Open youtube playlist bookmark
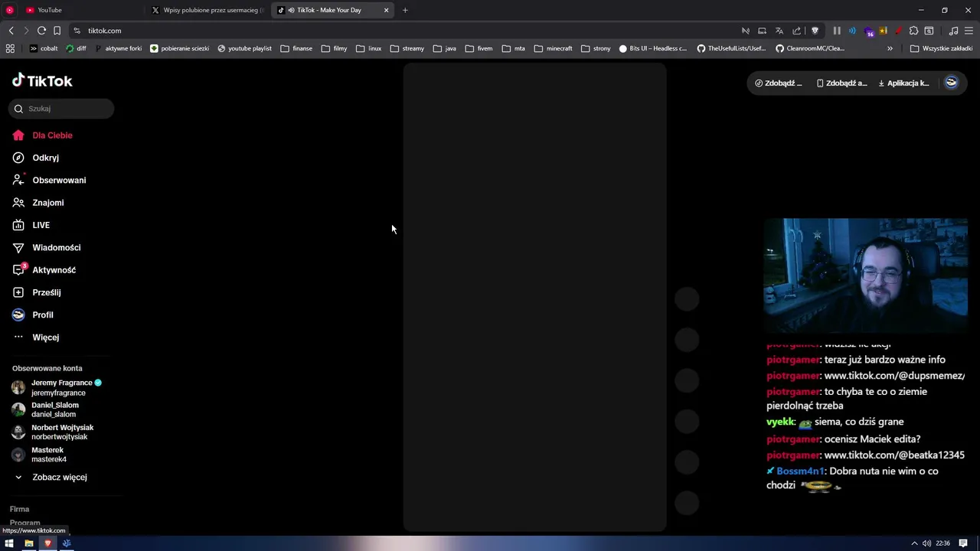The height and width of the screenshot is (551, 980). point(244,48)
